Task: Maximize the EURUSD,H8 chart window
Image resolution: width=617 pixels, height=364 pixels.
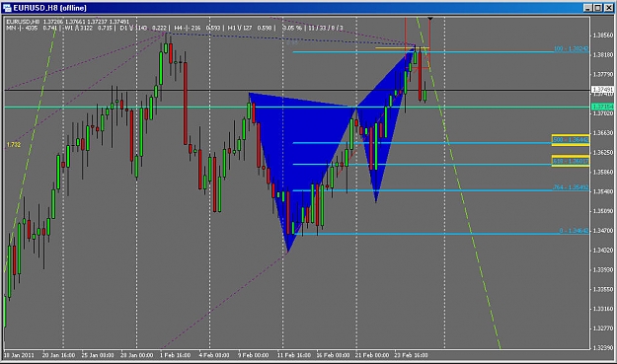Action: coord(597,8)
